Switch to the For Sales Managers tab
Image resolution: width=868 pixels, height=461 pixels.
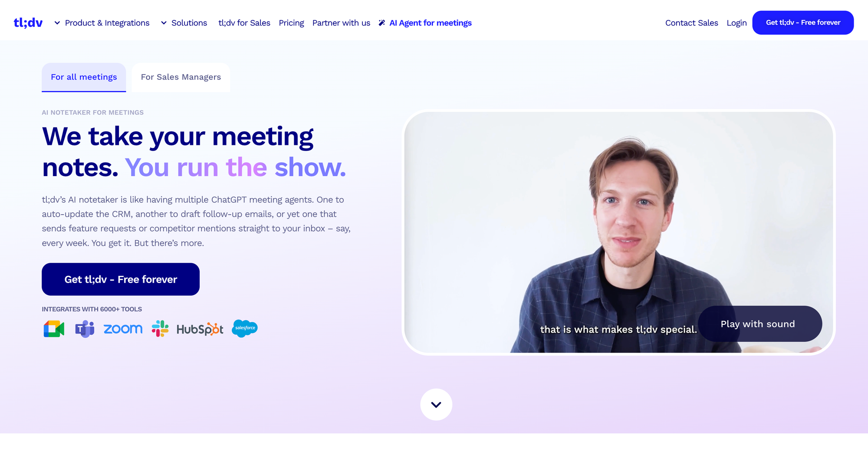point(181,77)
